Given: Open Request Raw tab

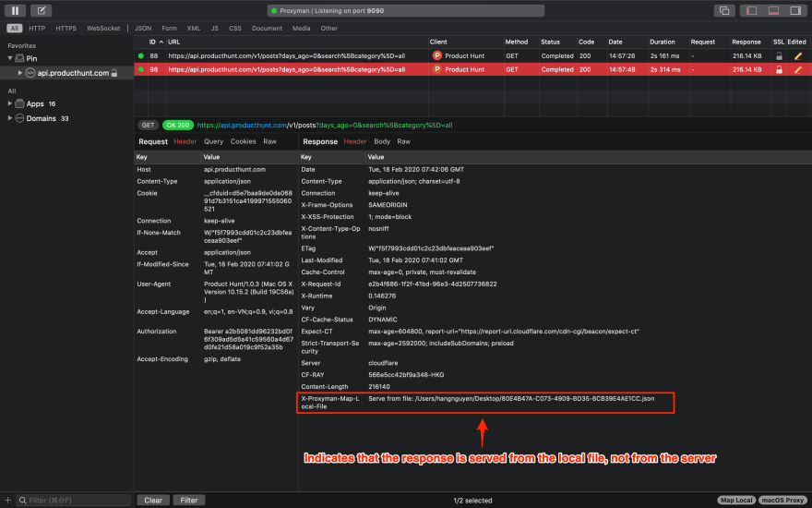Looking at the screenshot, I should click(269, 141).
